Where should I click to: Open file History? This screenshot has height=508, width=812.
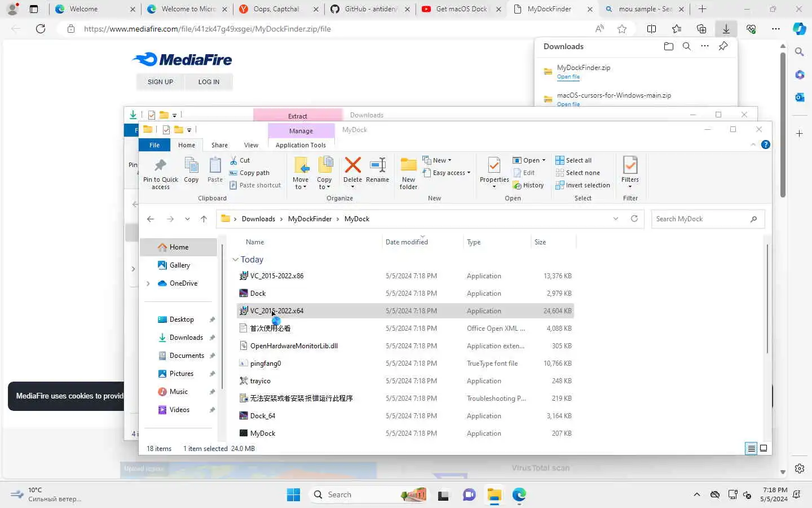(528, 185)
